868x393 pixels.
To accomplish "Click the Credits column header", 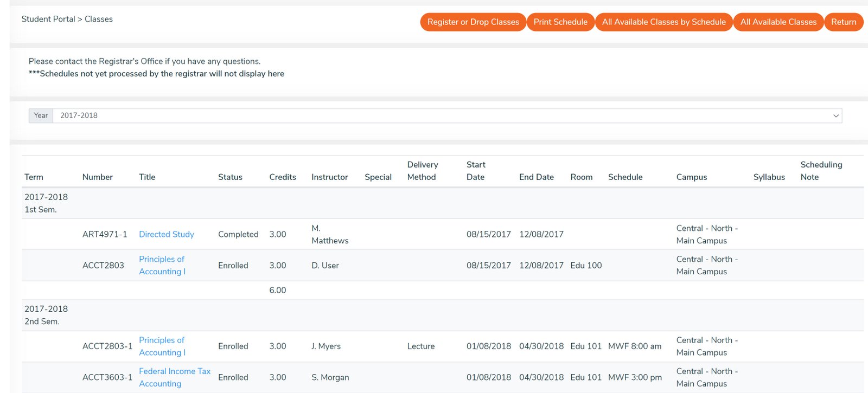I will pos(283,177).
